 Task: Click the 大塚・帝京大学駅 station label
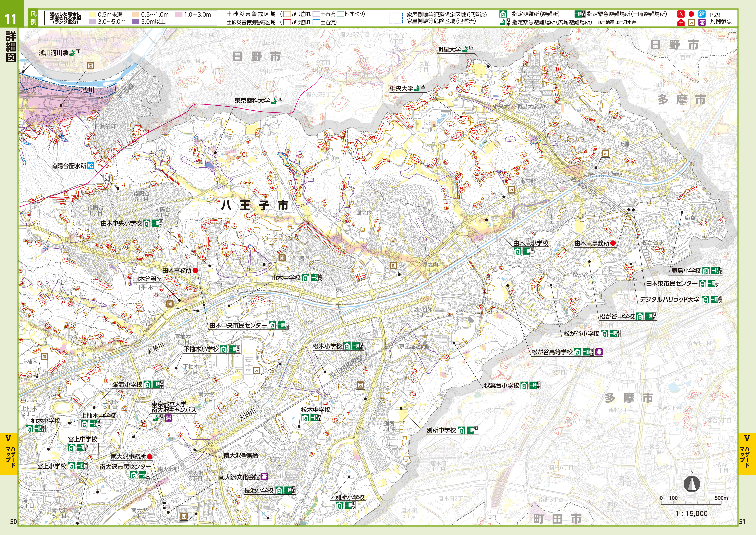(x=602, y=175)
